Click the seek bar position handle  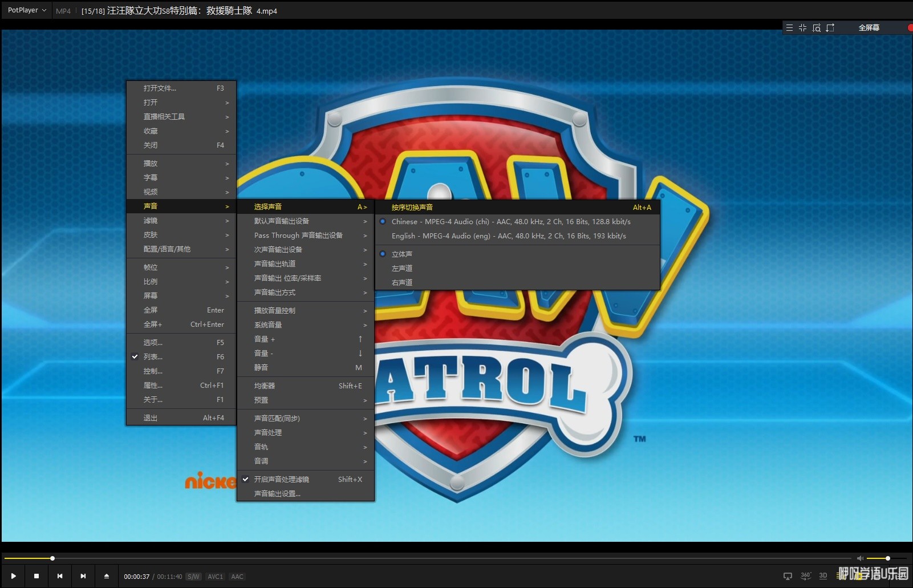[52, 558]
